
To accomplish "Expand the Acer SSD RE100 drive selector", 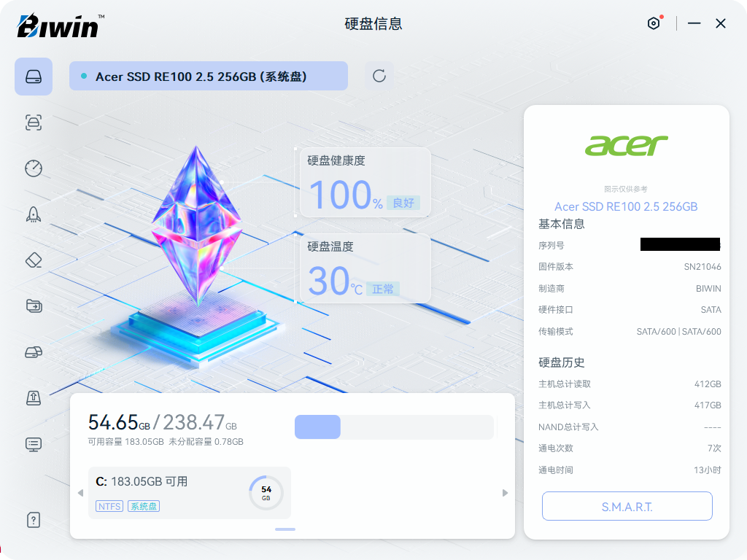I will coord(209,76).
